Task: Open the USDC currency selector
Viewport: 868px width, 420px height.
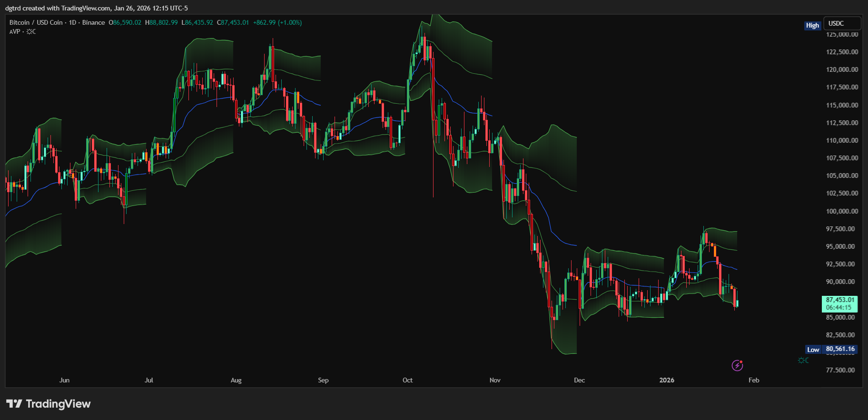Action: pyautogui.click(x=842, y=23)
